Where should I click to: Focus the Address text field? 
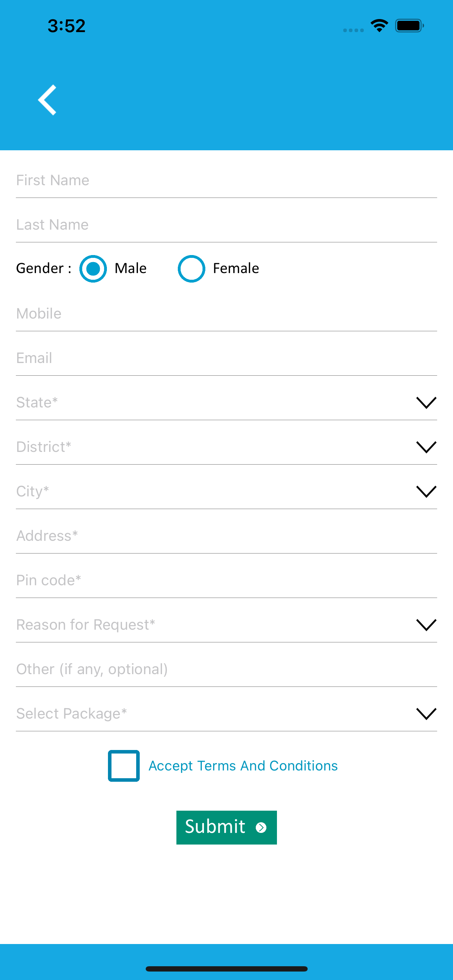226,536
